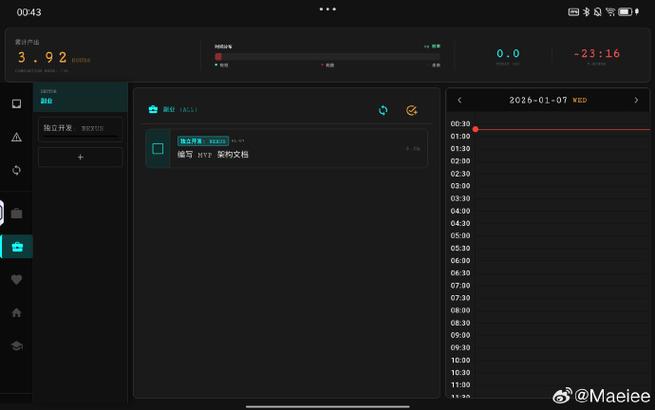Tap the battery status icon

pos(625,12)
